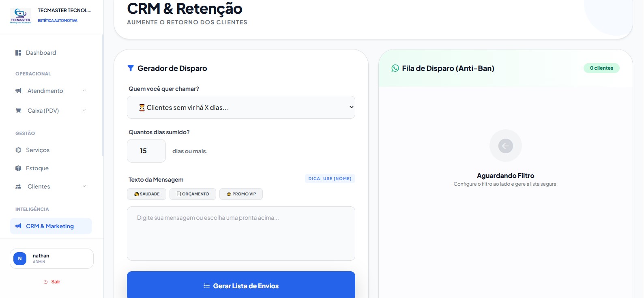The width and height of the screenshot is (644, 298).
Task: Click the red Sair power icon
Action: (x=46, y=282)
